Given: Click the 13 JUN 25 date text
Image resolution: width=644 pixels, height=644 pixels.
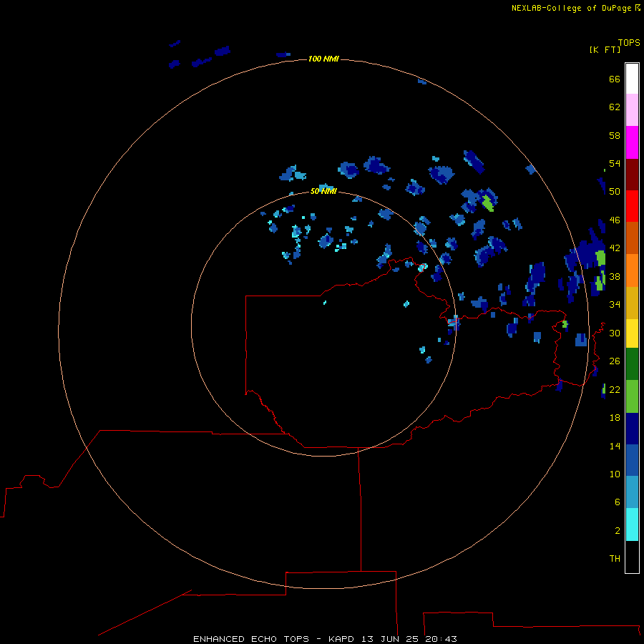Looking at the screenshot, I should 391,639.
